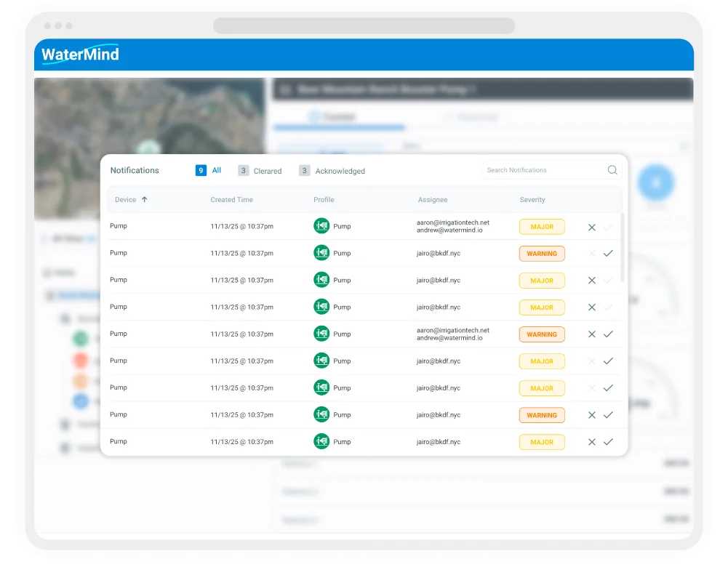728x567 pixels.
Task: Acknowledge jairo MAJOR alert with both actions active
Action: (x=608, y=442)
